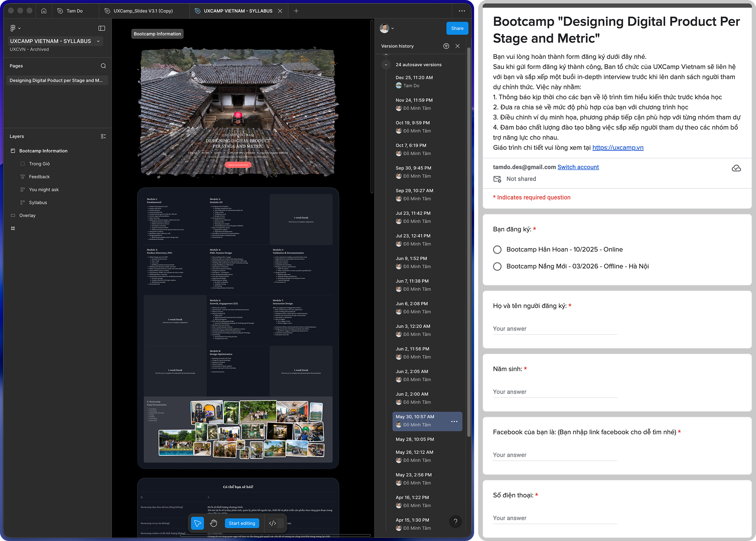Viewport: 756px width, 541px height.
Task: Toggle the sidebar panel layout icon
Action: coord(102,28)
